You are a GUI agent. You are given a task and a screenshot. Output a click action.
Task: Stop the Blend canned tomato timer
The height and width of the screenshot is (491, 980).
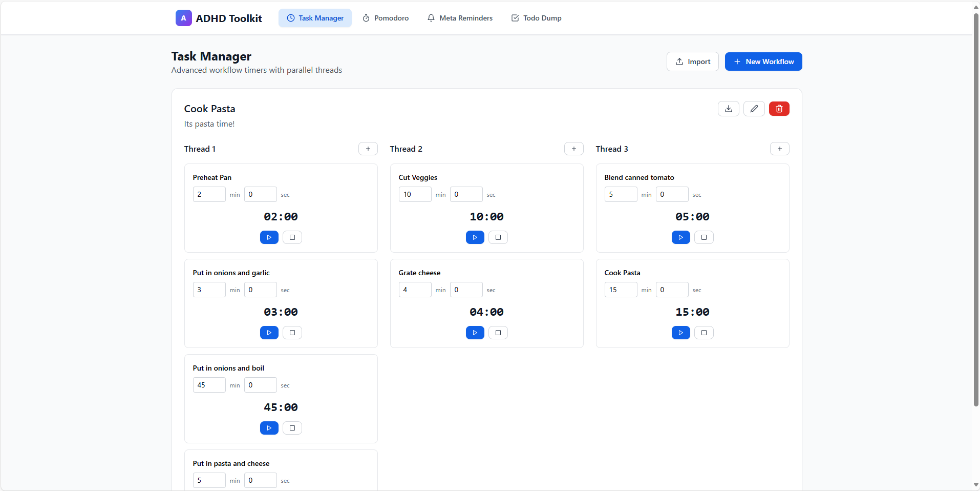pos(704,237)
